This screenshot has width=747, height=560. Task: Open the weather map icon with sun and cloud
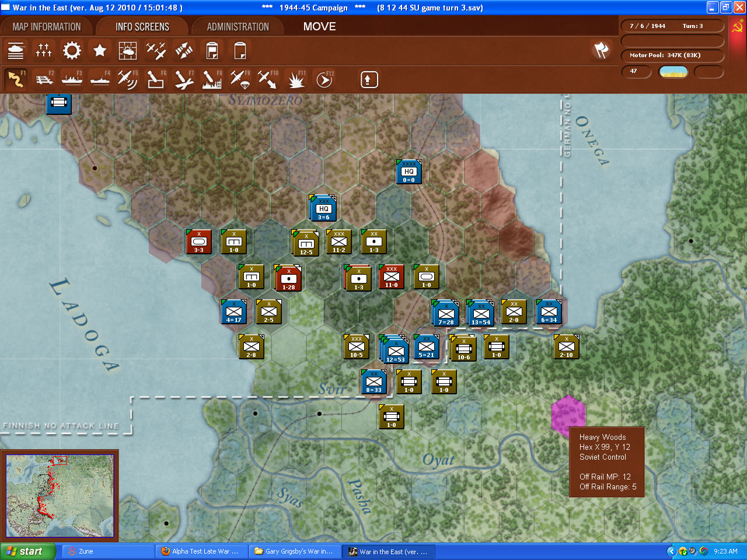[128, 51]
